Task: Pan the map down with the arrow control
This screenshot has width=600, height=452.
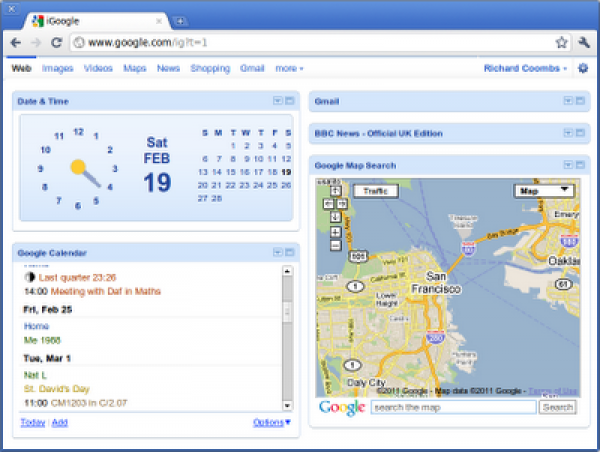Action: pos(336,217)
